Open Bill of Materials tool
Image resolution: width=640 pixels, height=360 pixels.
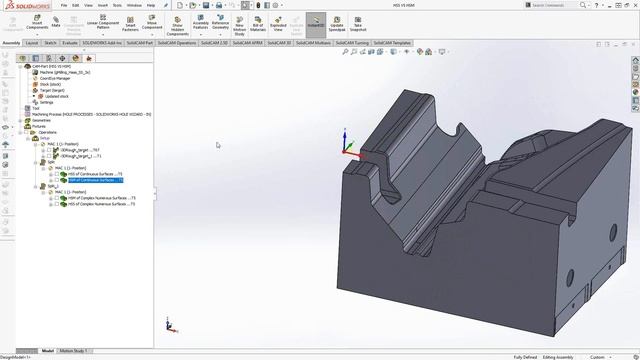(x=258, y=24)
